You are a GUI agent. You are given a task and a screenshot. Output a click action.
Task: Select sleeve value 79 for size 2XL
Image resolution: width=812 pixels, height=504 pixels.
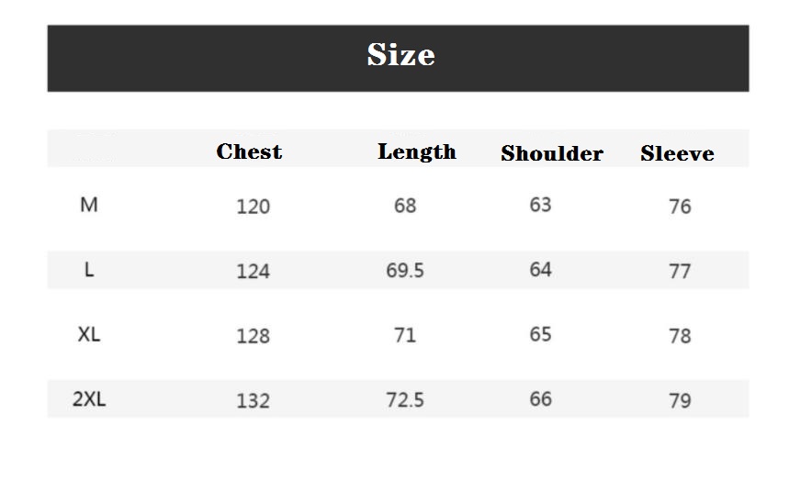point(680,400)
